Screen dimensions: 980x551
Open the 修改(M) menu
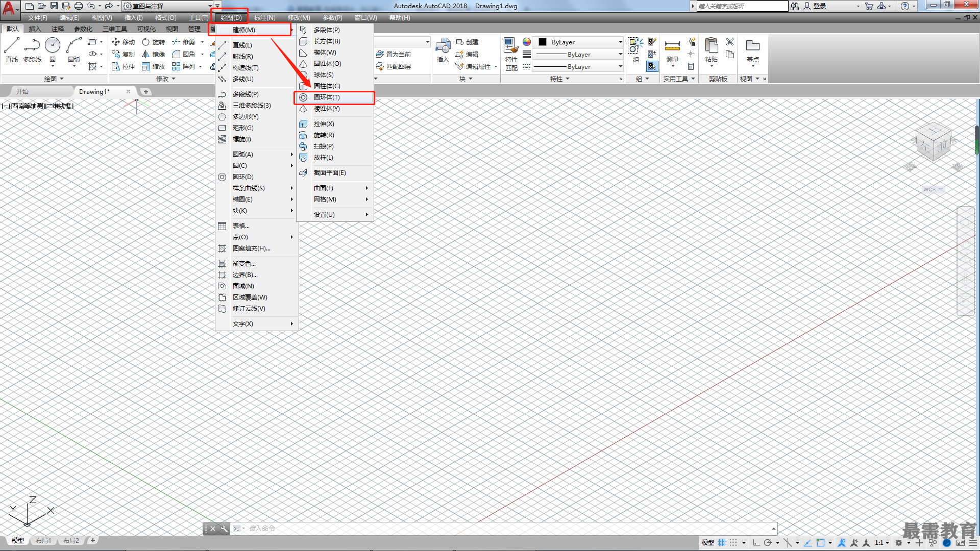click(x=299, y=17)
